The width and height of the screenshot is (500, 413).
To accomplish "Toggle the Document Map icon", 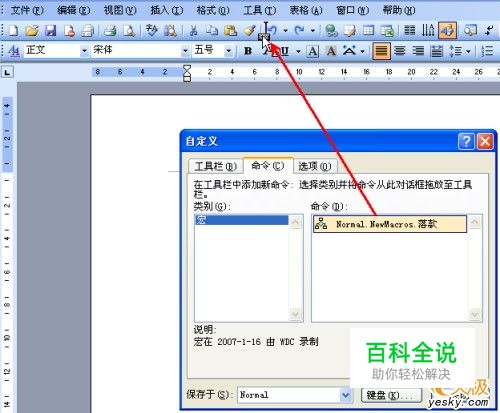I will (x=470, y=31).
